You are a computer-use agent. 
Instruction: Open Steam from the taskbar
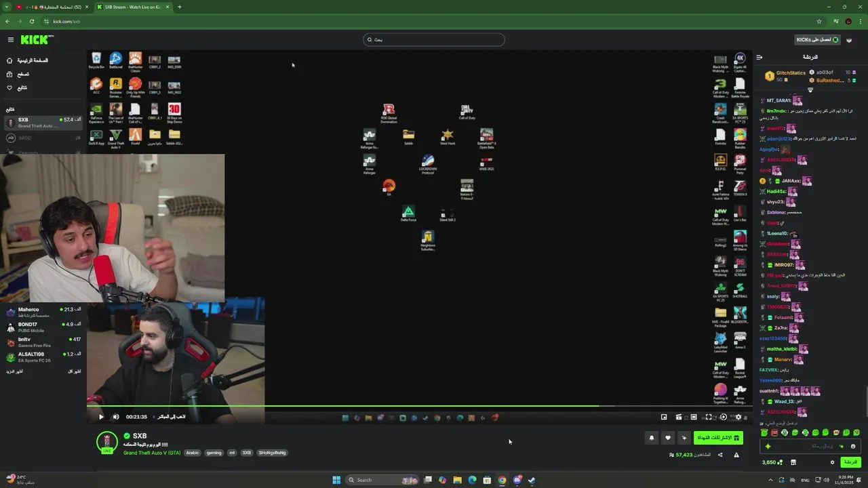tap(532, 480)
